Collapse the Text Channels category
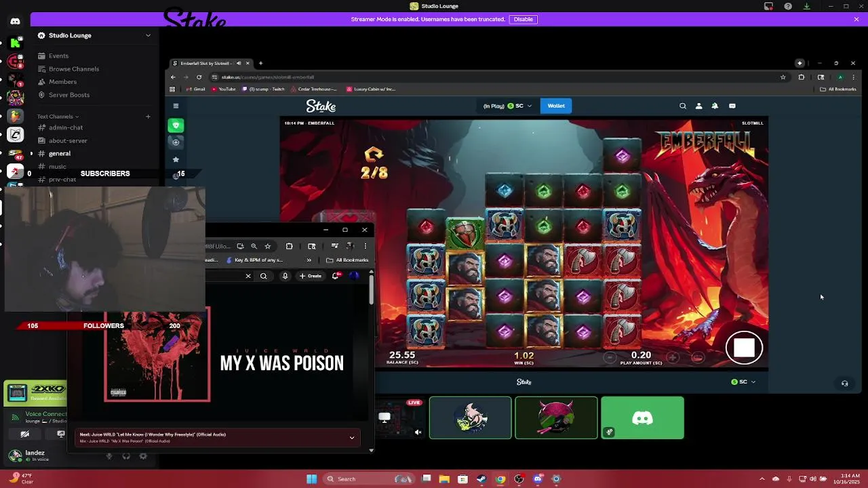Viewport: 868px width, 488px height. (x=58, y=117)
